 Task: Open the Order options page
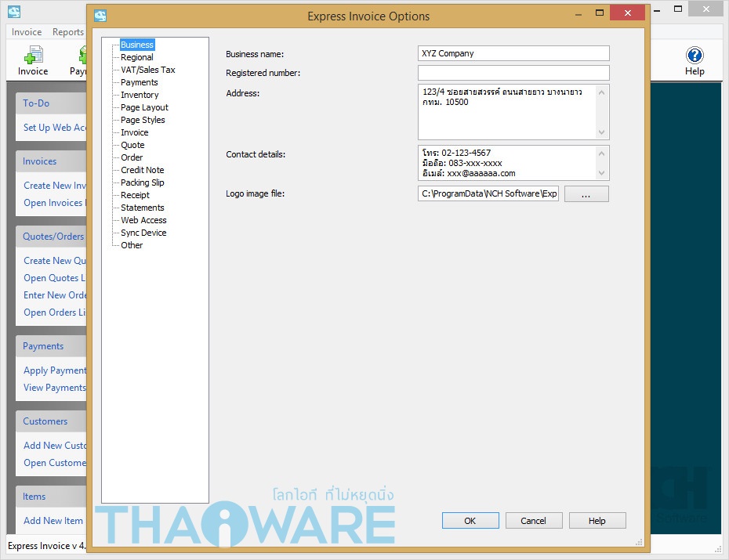[x=132, y=157]
